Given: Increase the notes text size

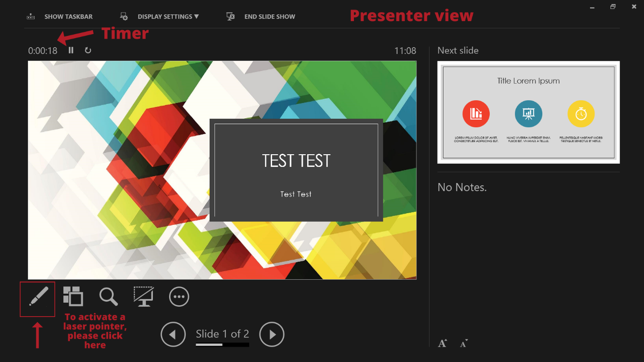Looking at the screenshot, I should pyautogui.click(x=443, y=344).
